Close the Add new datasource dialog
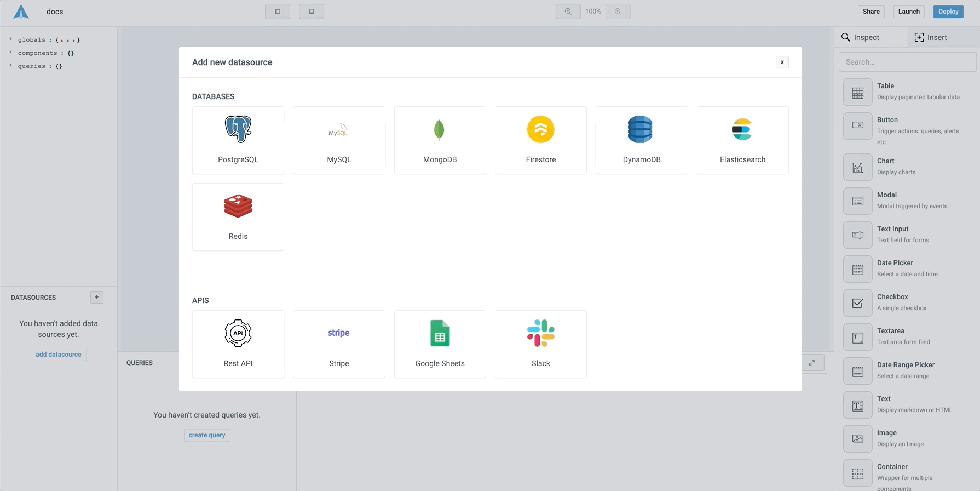 point(782,62)
